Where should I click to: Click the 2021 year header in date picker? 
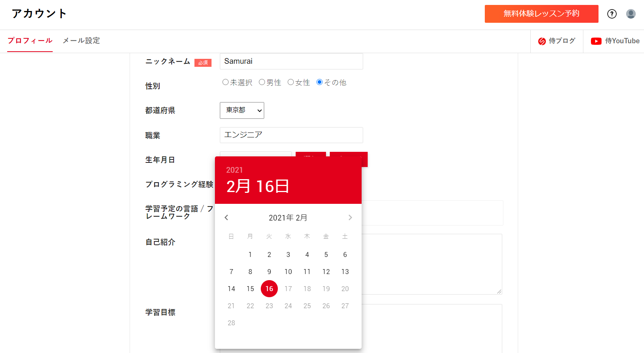pos(234,170)
